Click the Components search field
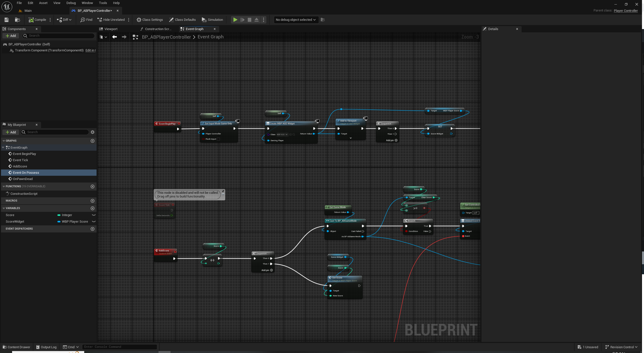This screenshot has width=644, height=353. tap(58, 36)
